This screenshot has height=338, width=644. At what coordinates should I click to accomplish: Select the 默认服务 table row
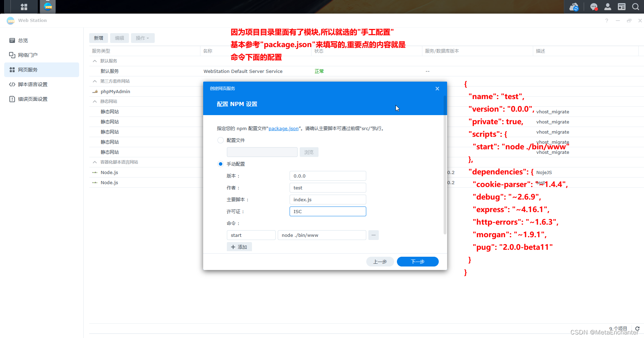tap(366, 71)
